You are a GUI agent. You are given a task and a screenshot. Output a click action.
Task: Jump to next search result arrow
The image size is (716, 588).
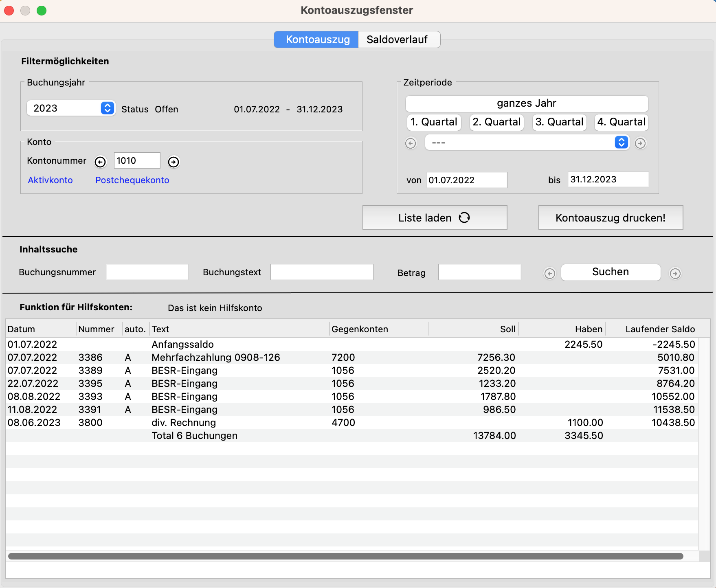[675, 274]
